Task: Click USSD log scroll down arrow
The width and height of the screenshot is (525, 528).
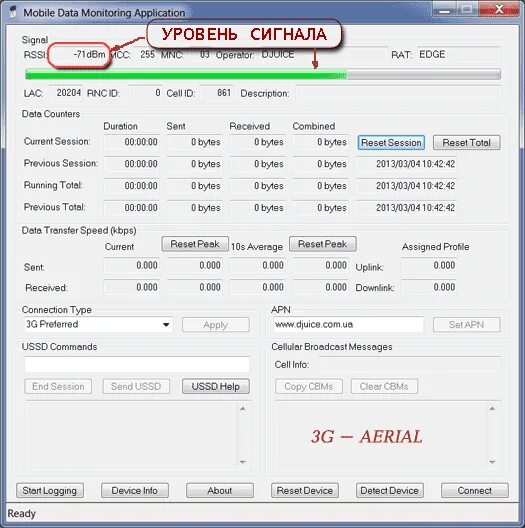Action: 243,462
